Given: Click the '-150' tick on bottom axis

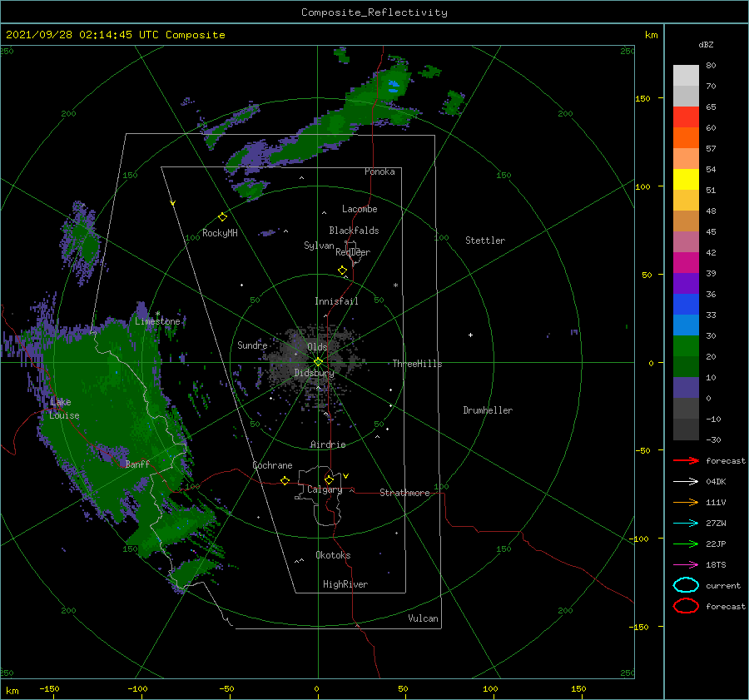Looking at the screenshot, I should tap(49, 688).
